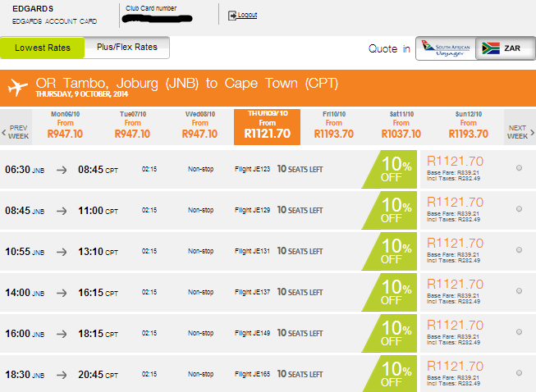Viewport: 536px width, 392px height.
Task: Click R1121.70 price for flight JE137
Action: pyautogui.click(x=455, y=284)
